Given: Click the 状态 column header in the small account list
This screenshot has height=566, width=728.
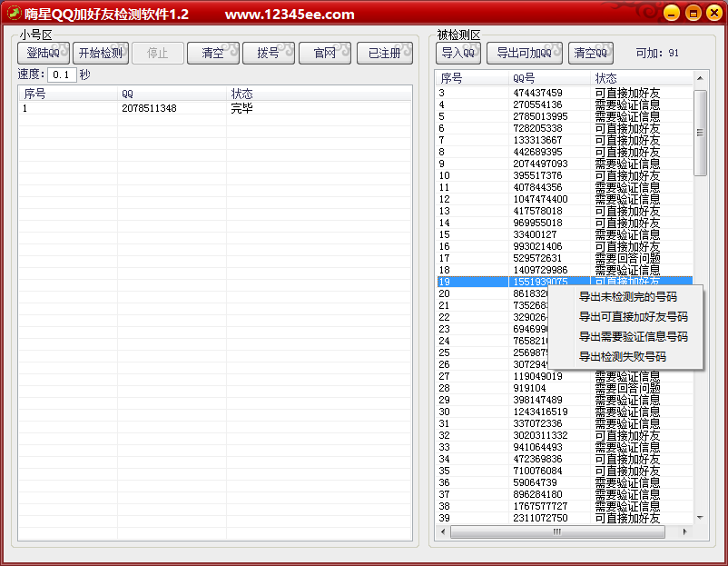Looking at the screenshot, I should [319, 94].
